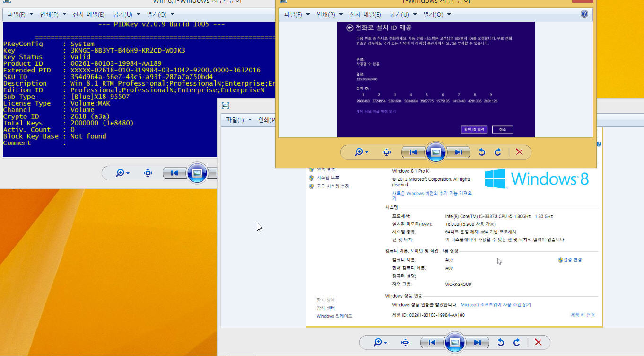Rotate counterclockwise in install ID viewer window

[482, 152]
